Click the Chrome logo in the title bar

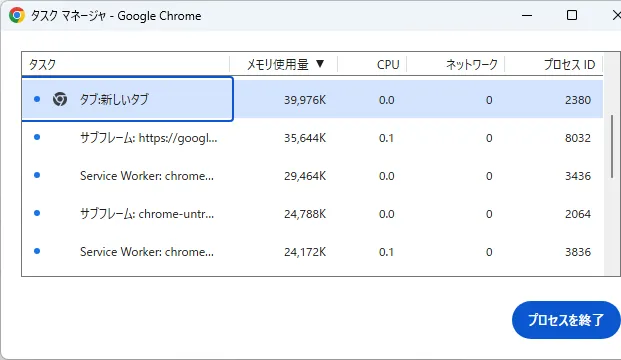[x=17, y=15]
